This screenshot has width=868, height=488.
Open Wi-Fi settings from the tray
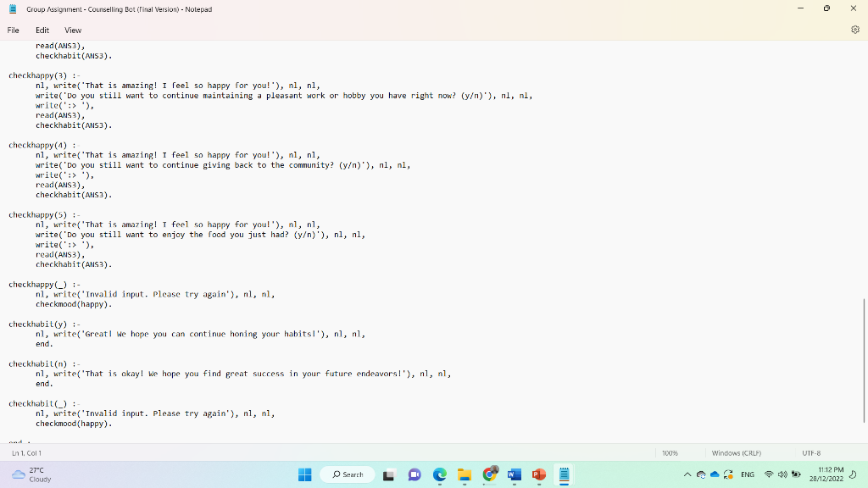[x=768, y=475]
